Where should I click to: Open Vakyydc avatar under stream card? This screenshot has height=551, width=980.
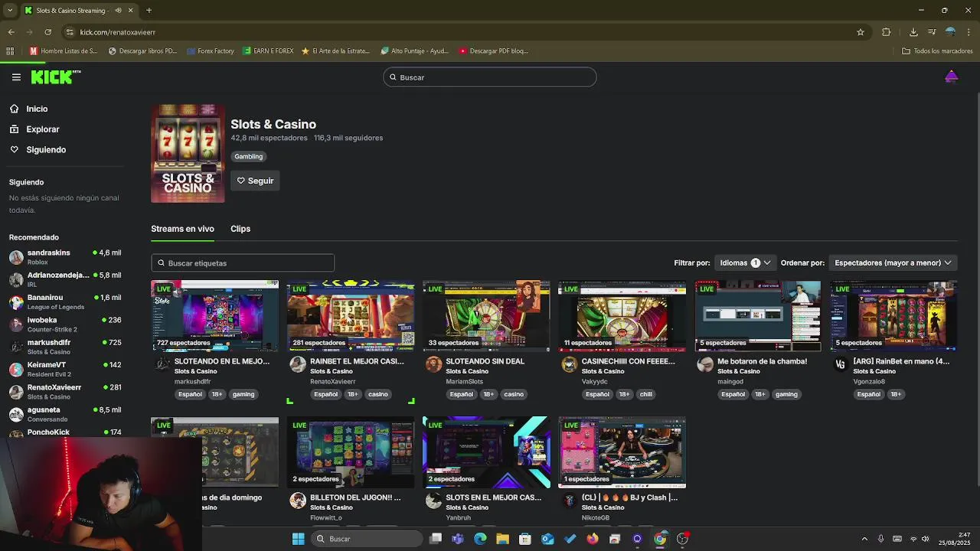point(569,364)
